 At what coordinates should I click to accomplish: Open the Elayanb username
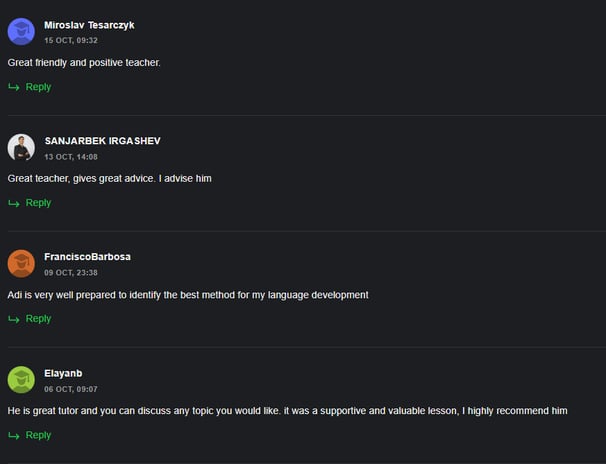[63, 374]
